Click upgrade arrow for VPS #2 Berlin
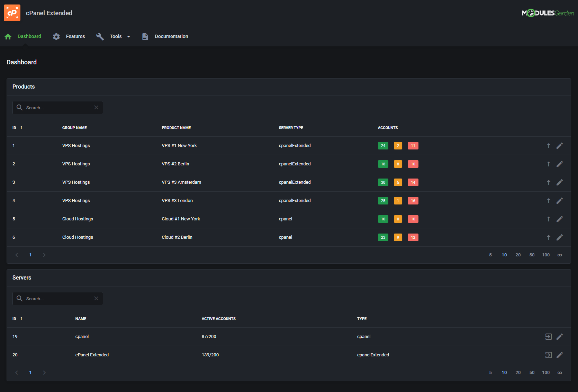 (549, 164)
